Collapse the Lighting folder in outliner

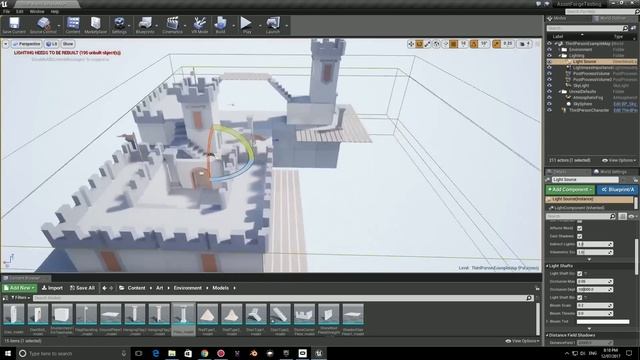(x=560, y=56)
